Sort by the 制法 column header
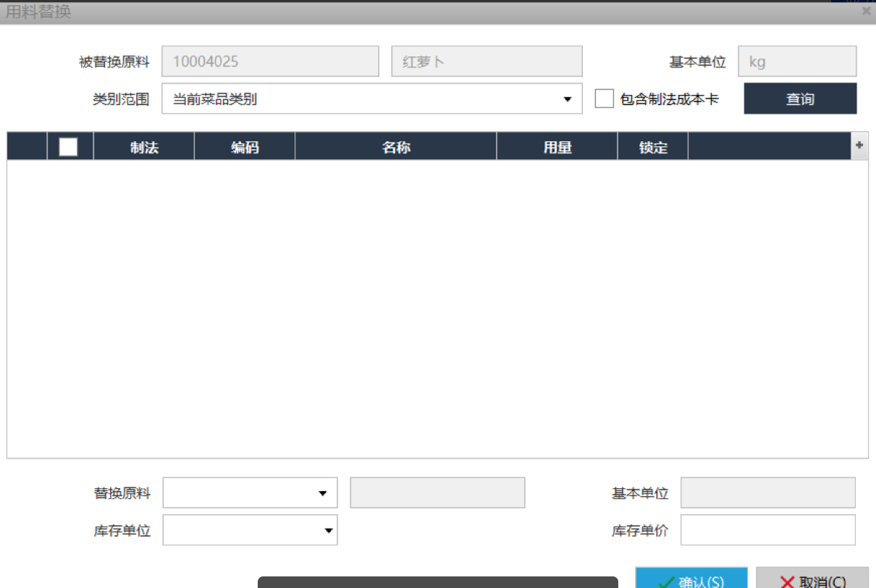Screen dimensions: 876x588 (144, 148)
